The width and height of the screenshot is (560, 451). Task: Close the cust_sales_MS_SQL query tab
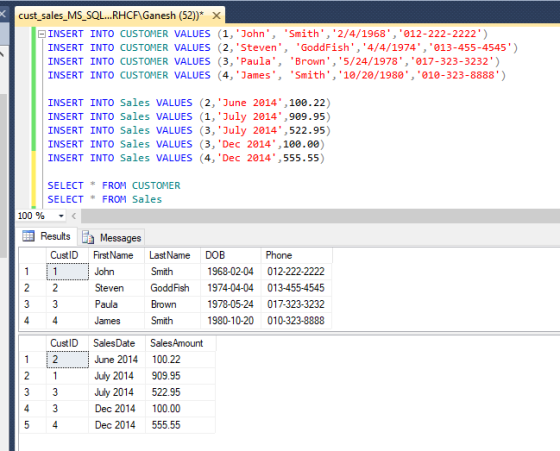click(x=216, y=16)
